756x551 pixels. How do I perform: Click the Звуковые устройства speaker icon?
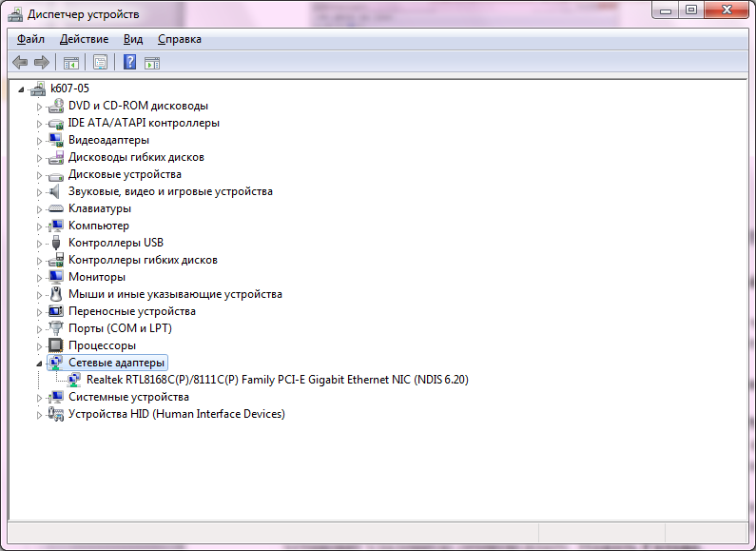(55, 191)
